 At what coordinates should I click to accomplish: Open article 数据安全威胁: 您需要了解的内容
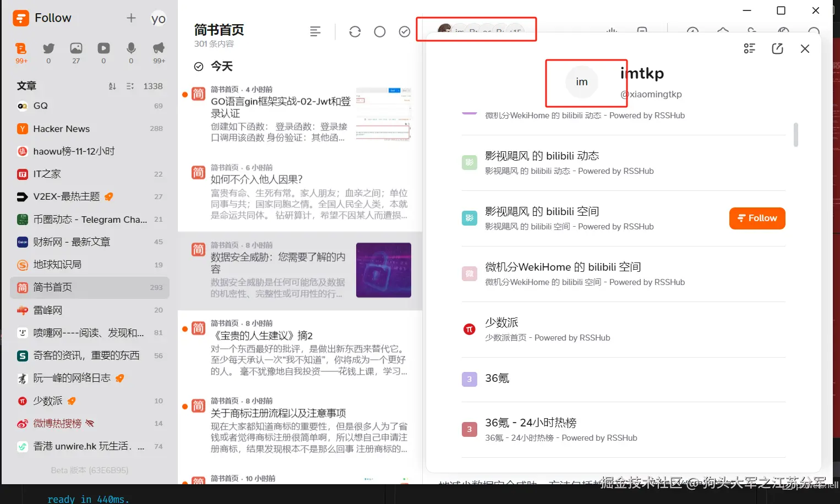pos(300,271)
